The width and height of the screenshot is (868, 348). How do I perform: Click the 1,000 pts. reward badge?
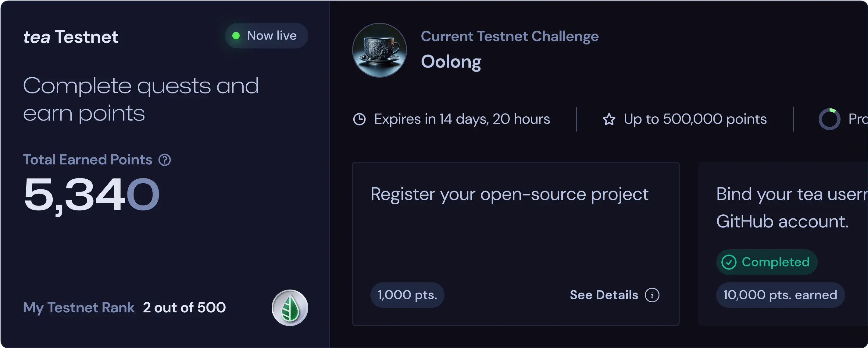(407, 295)
